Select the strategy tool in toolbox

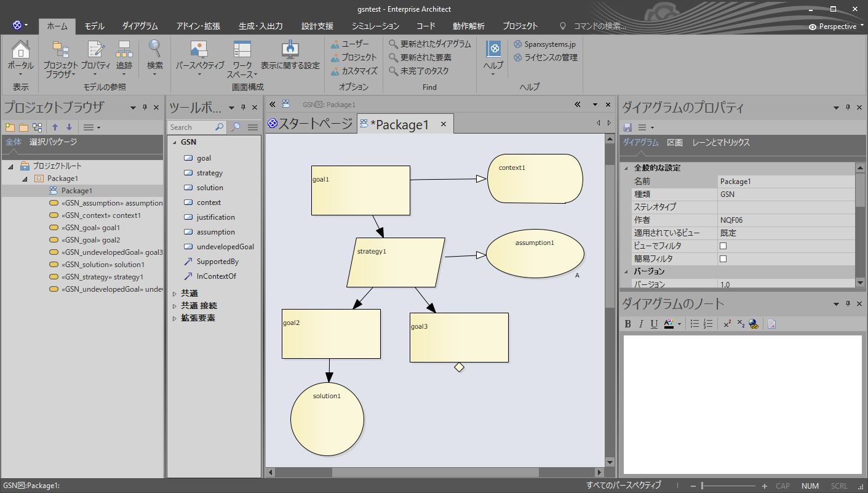(x=209, y=173)
